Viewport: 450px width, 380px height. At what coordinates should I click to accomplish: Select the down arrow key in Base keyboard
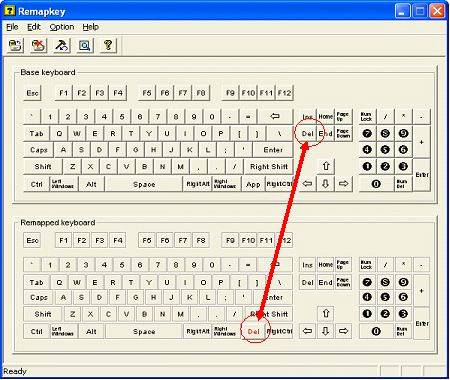(326, 184)
